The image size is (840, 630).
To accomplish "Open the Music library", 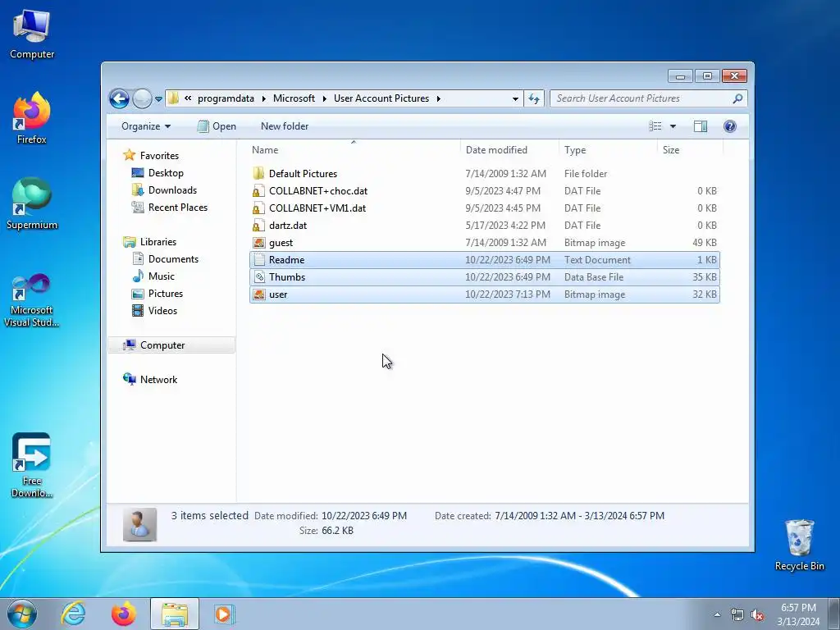I will tap(162, 276).
